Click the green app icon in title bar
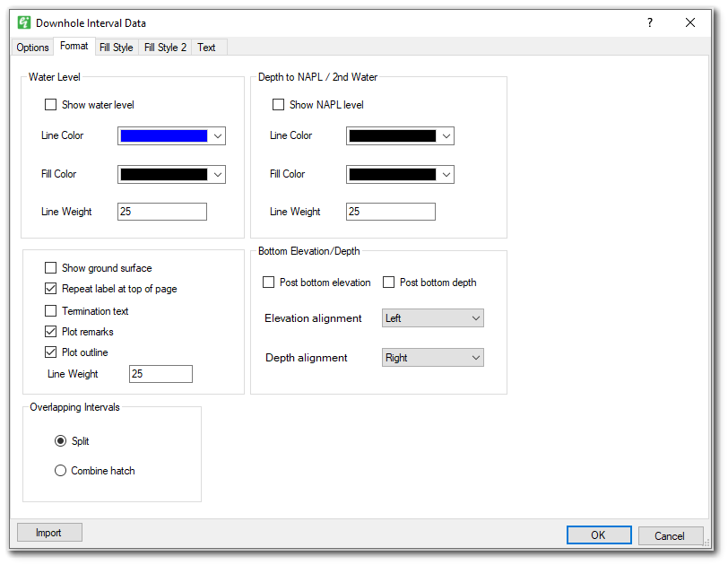Viewport: 728px width, 565px height. (x=23, y=22)
